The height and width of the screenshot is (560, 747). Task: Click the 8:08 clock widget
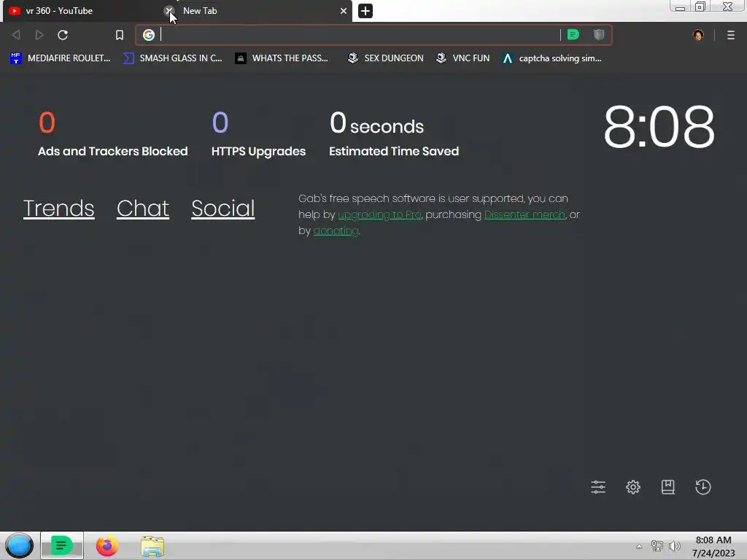point(659,127)
